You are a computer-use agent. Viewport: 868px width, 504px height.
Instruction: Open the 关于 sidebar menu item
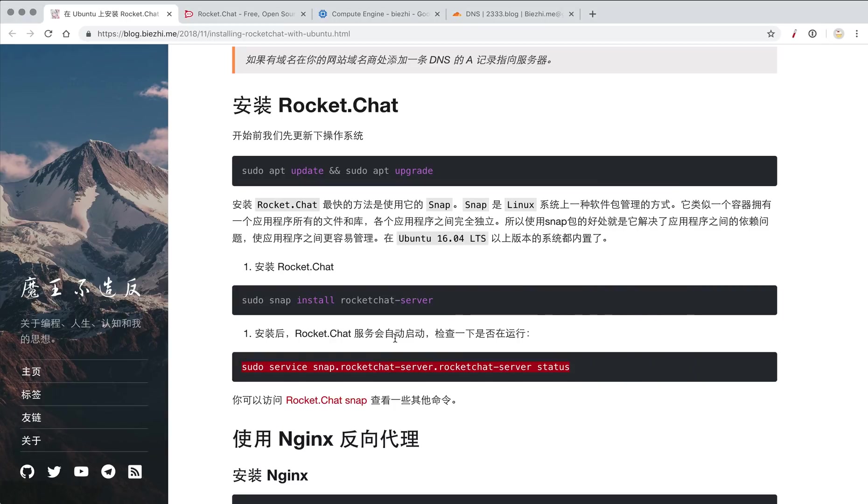tap(31, 440)
